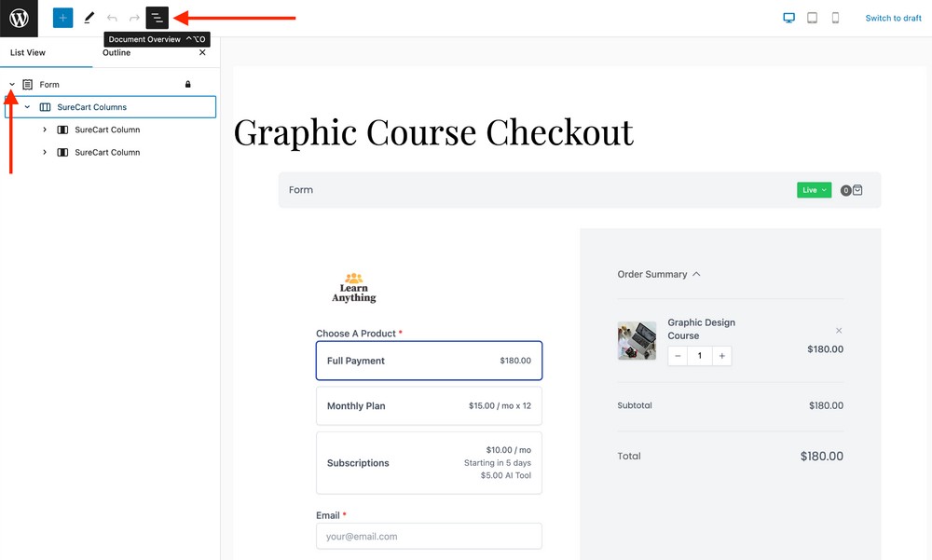Open Document Overview panel
Viewport: 932px width, 560px height.
click(x=157, y=17)
